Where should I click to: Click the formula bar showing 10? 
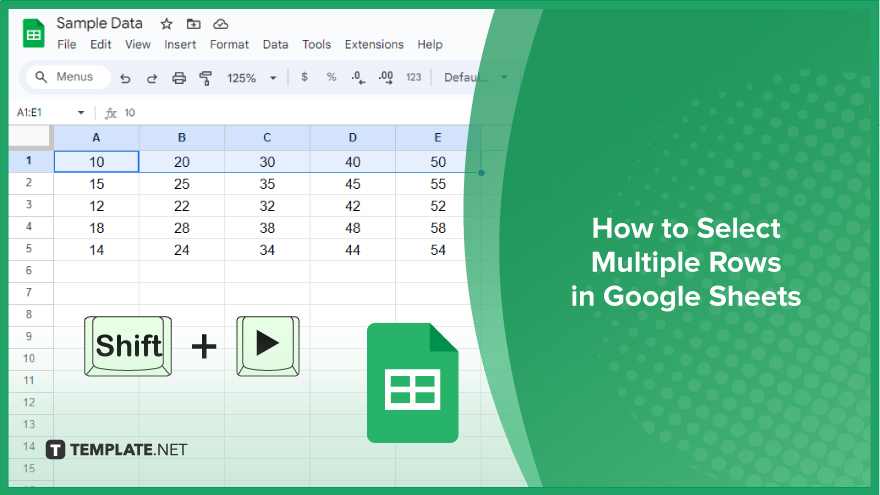tap(292, 113)
